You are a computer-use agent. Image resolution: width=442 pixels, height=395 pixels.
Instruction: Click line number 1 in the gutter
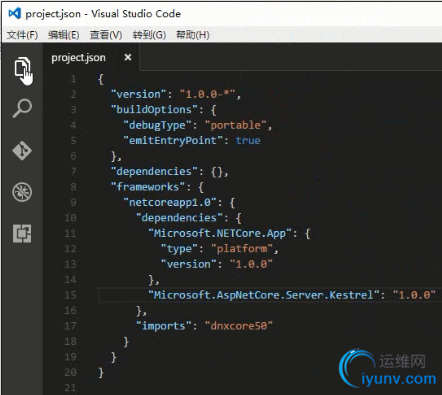coord(73,79)
